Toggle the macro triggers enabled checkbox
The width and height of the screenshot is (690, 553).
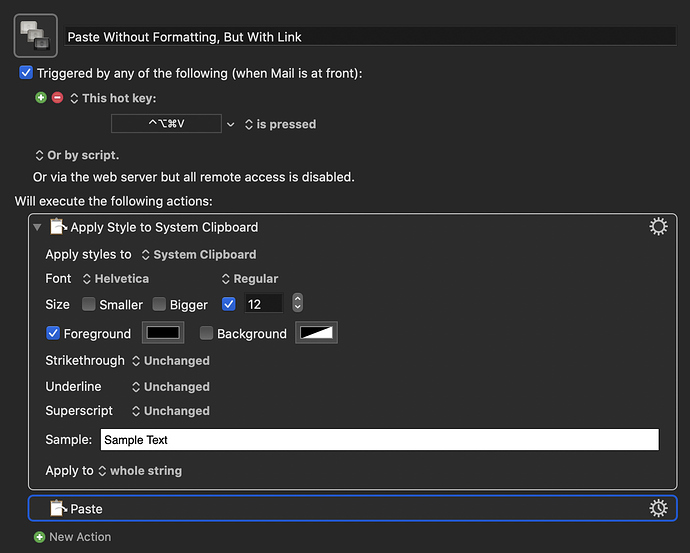pos(26,73)
